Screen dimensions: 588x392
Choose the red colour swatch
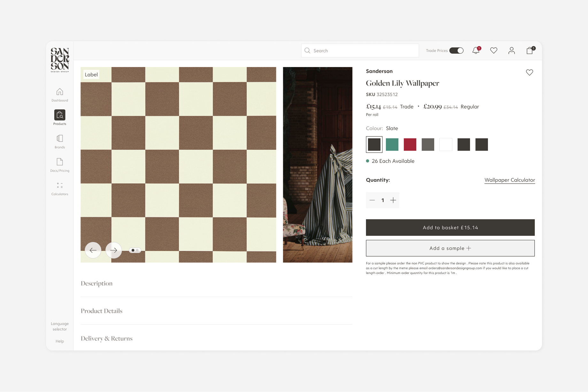[410, 144]
